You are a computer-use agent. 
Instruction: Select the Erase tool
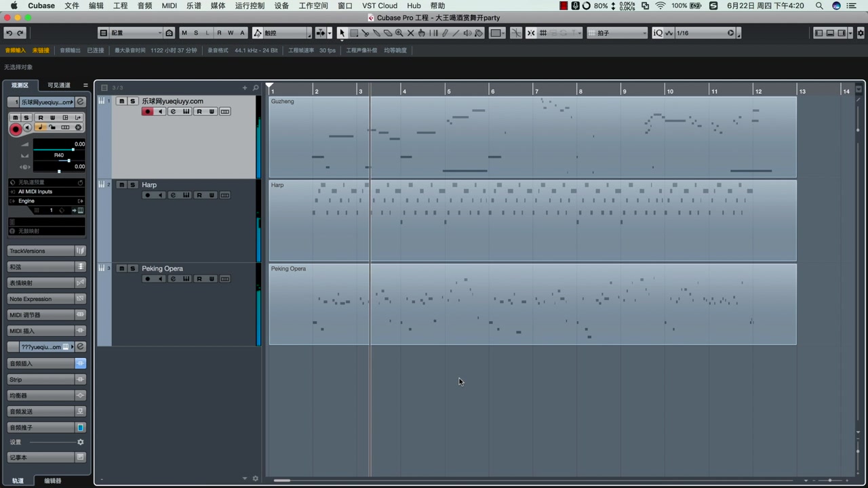(x=388, y=33)
